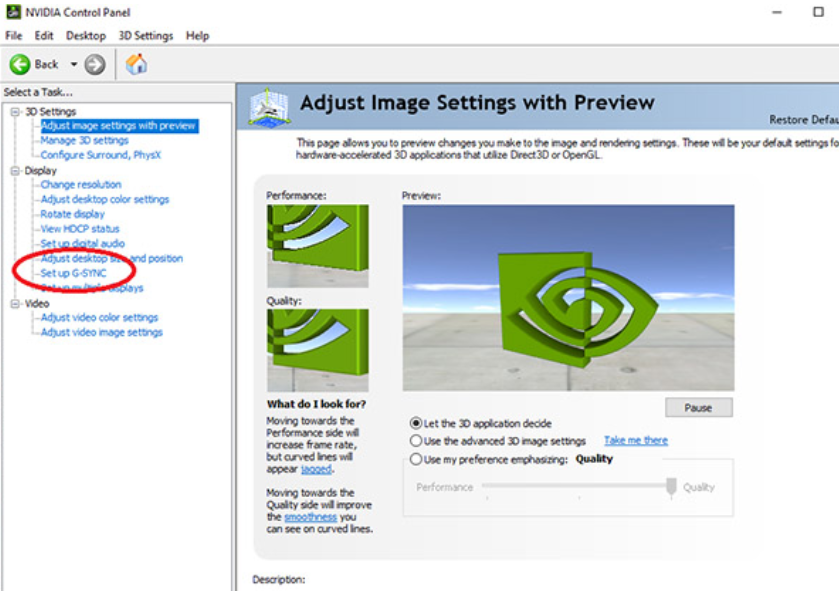The height and width of the screenshot is (591, 839).
Task: Click the green Back arrow icon
Action: point(20,65)
